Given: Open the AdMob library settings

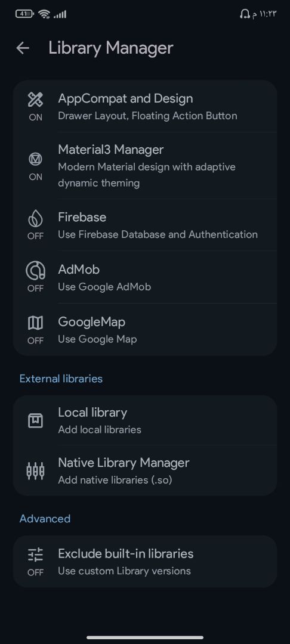Looking at the screenshot, I should [x=145, y=277].
